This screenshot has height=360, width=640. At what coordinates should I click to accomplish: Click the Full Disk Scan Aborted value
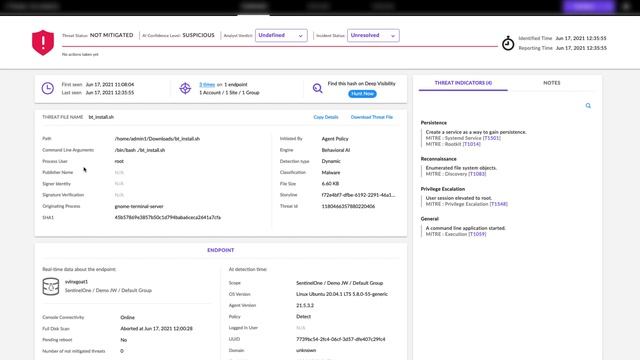point(156,329)
